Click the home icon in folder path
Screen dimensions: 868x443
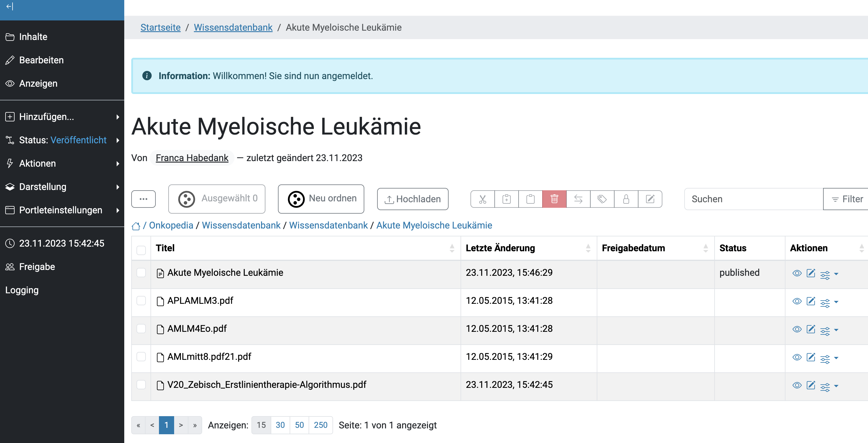click(x=136, y=226)
